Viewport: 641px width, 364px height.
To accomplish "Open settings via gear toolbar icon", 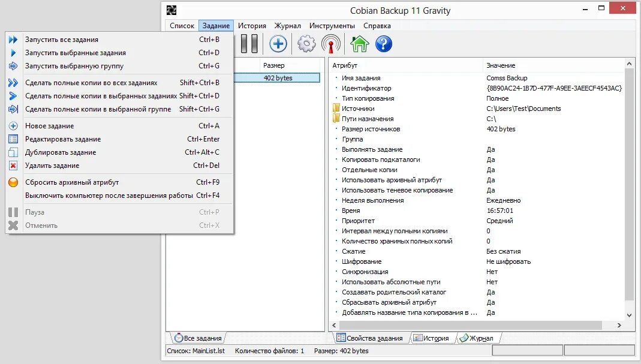I will [306, 44].
